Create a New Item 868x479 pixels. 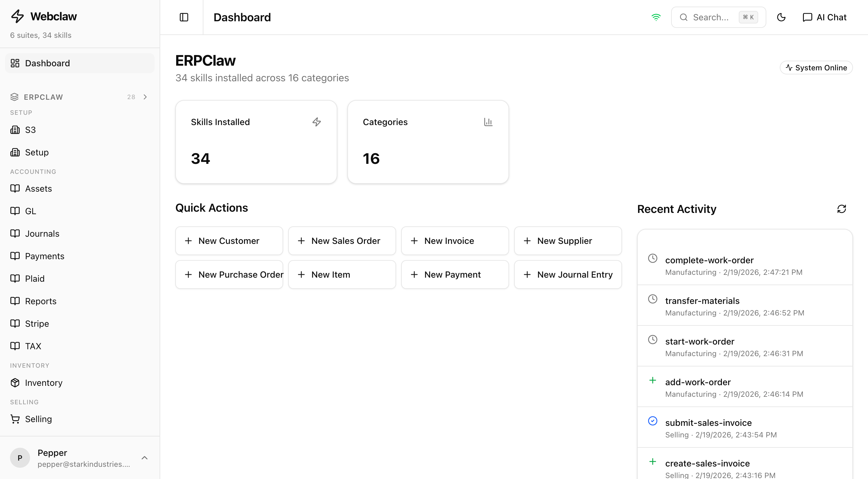click(x=342, y=274)
